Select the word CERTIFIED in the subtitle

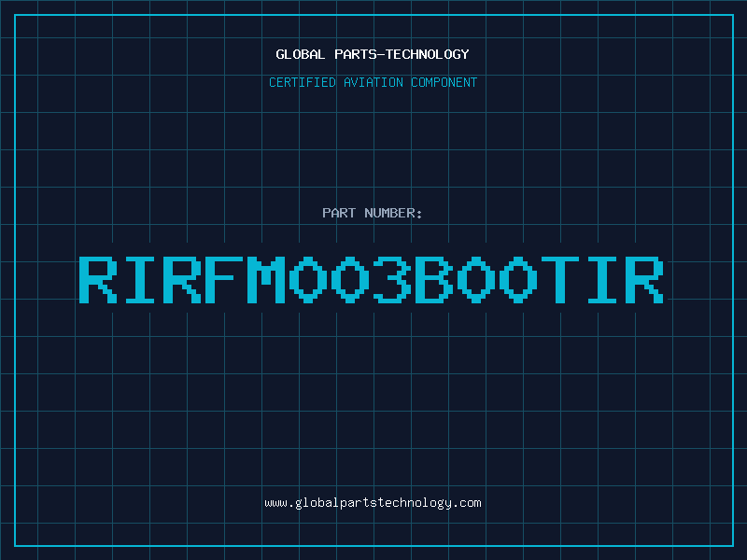click(x=303, y=82)
